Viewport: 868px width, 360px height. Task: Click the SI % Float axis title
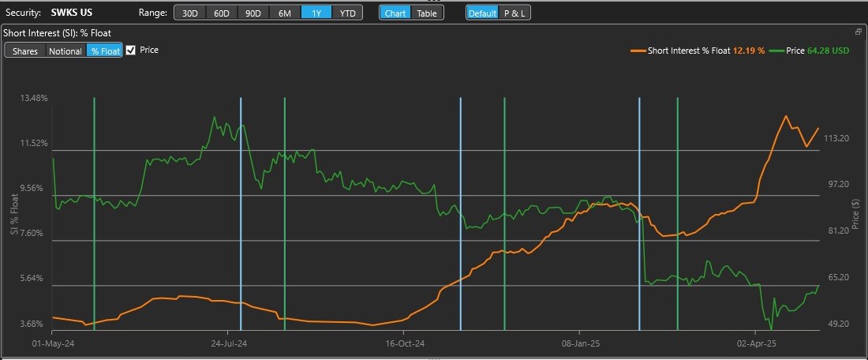pos(14,213)
